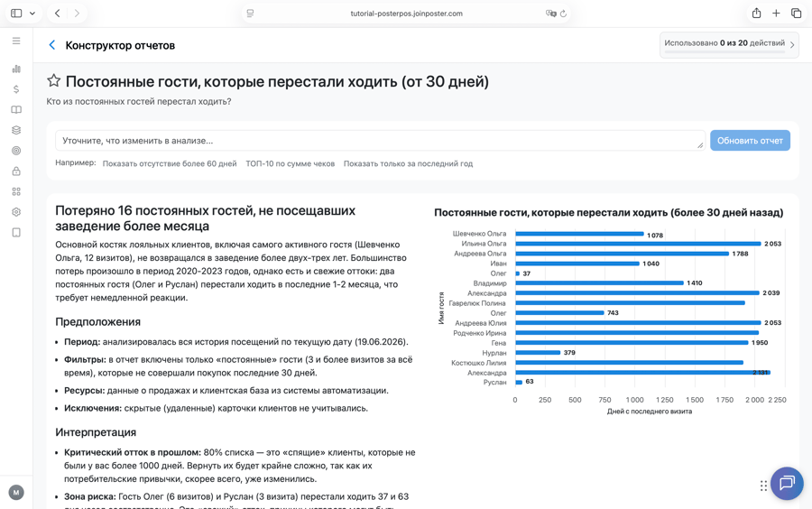812x509 pixels.
Task: Show Safari tab overview
Action: (796, 14)
